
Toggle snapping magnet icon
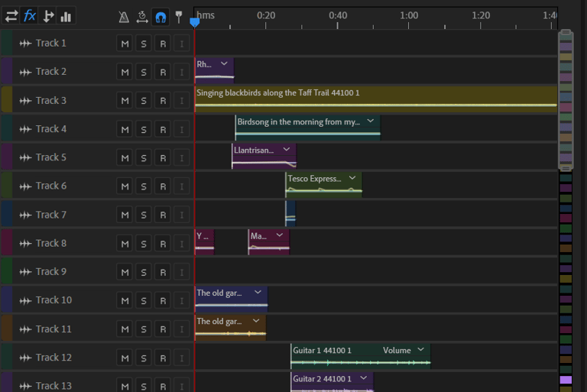coord(161,17)
